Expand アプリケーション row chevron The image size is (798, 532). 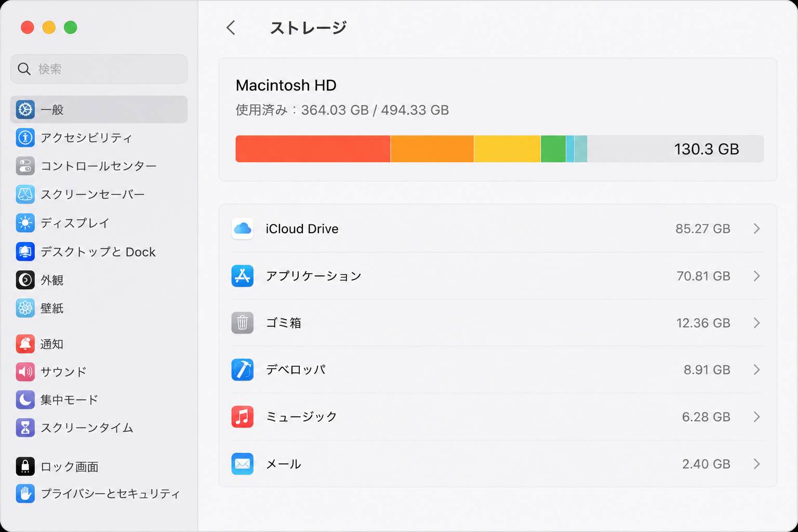757,276
